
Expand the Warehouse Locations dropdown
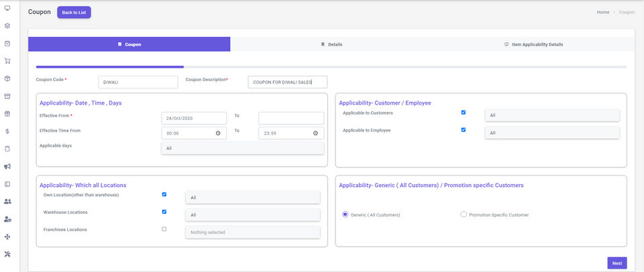pyautogui.click(x=252, y=215)
